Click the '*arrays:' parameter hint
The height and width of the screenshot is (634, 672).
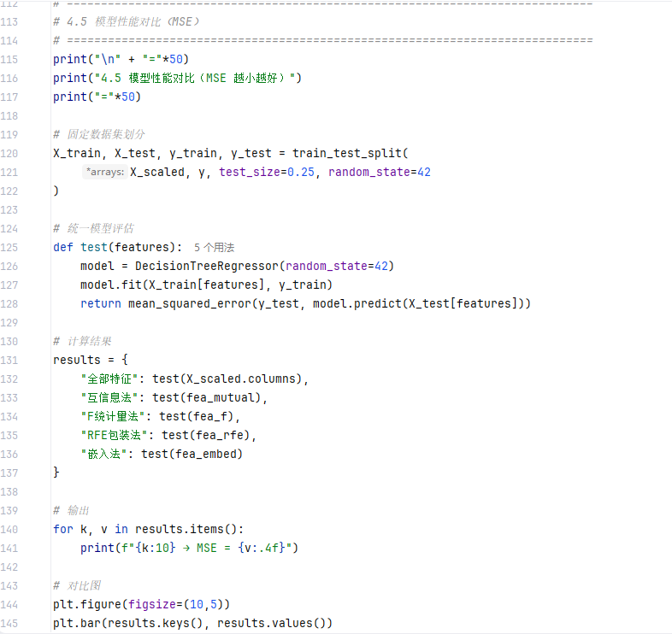pos(105,173)
